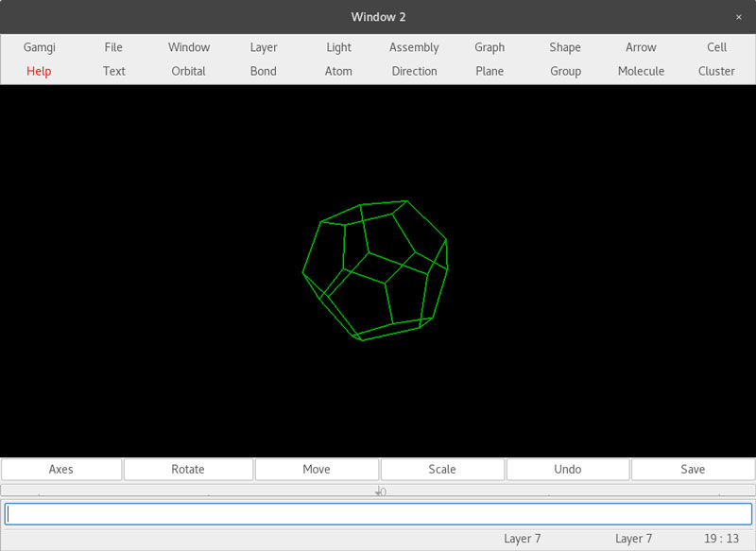Click the Undo button

[567, 469]
